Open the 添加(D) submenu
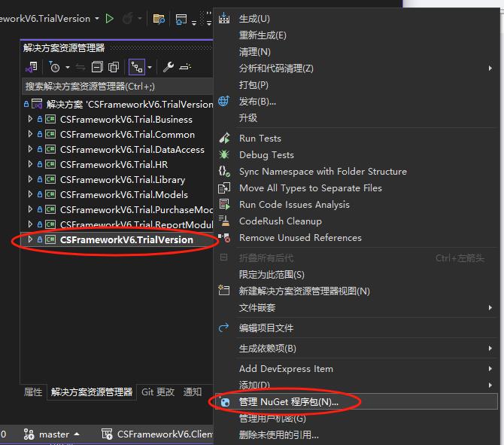The image size is (504, 445). [356, 386]
